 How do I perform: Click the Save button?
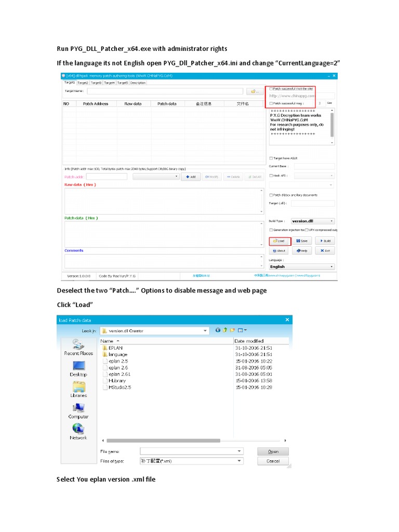(302, 241)
